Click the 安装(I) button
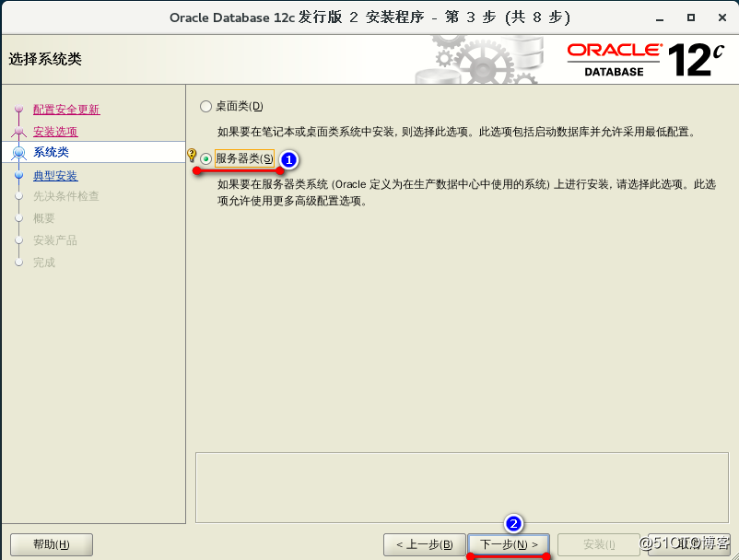Image resolution: width=739 pixels, height=560 pixels. (597, 543)
